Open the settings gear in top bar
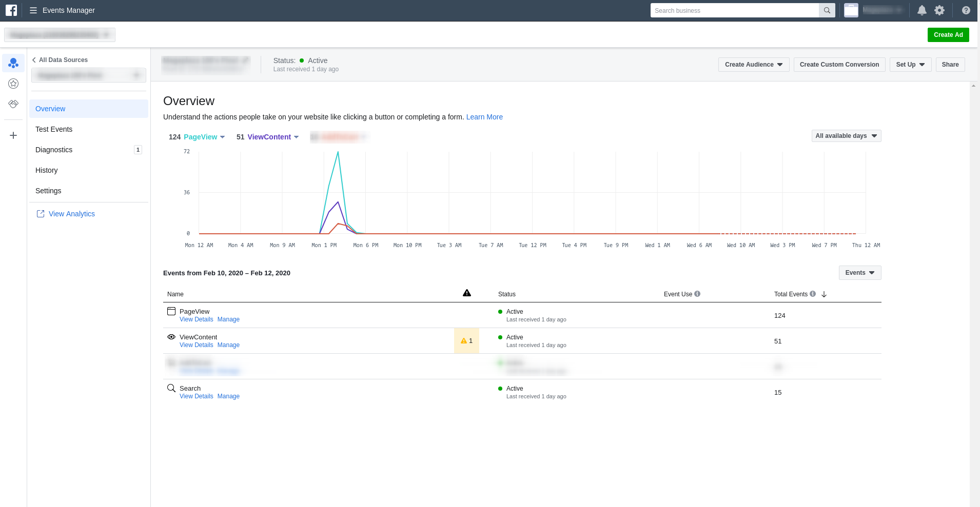The width and height of the screenshot is (980, 507). (939, 10)
